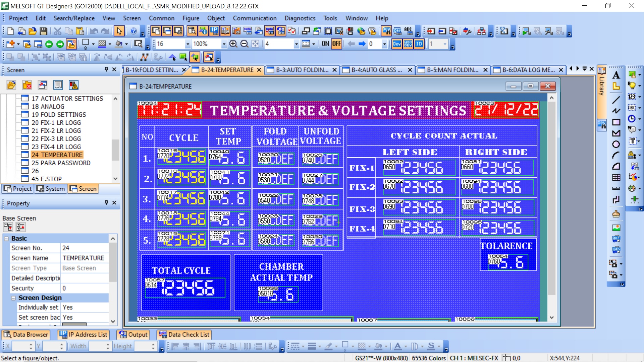Toggle the OFF display state button
Viewport: 644px width, 362px height.
pos(336,44)
